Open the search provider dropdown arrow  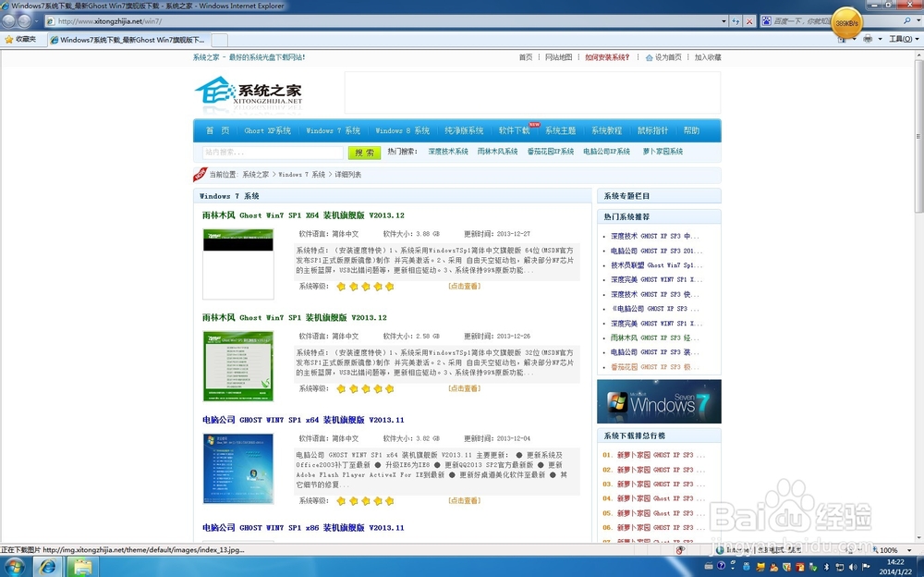[917, 21]
